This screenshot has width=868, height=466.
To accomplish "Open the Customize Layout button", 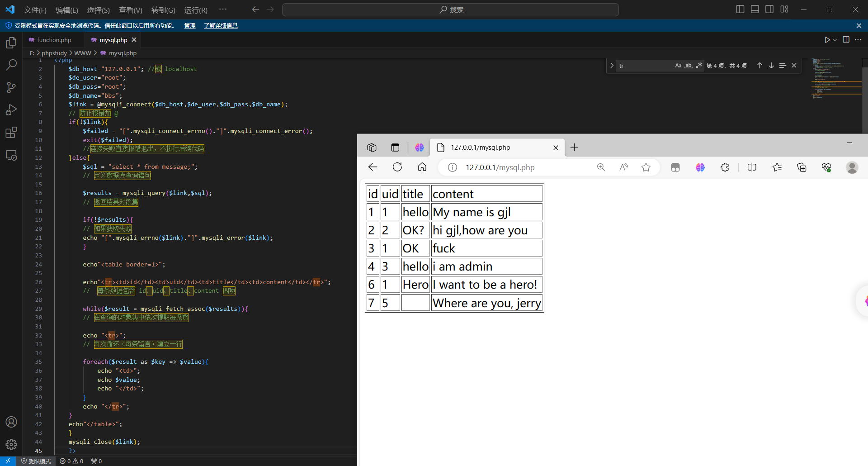I will click(x=784, y=10).
